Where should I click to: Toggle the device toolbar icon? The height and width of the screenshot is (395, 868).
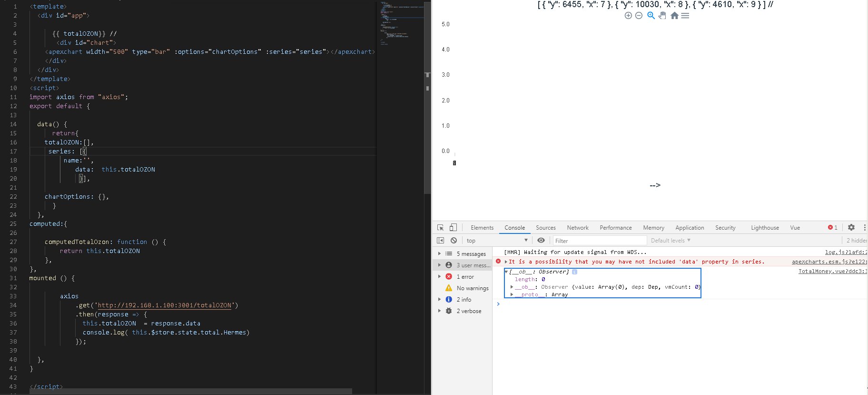[453, 228]
